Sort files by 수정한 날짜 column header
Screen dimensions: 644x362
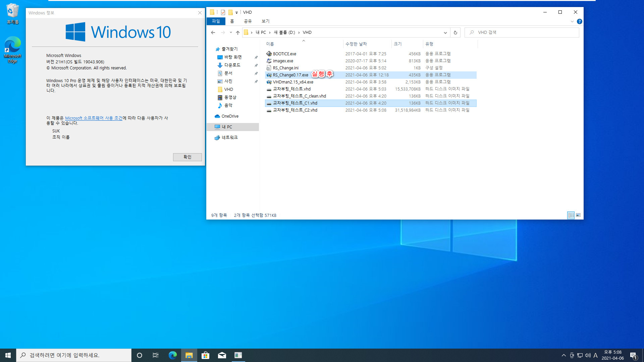pos(367,44)
